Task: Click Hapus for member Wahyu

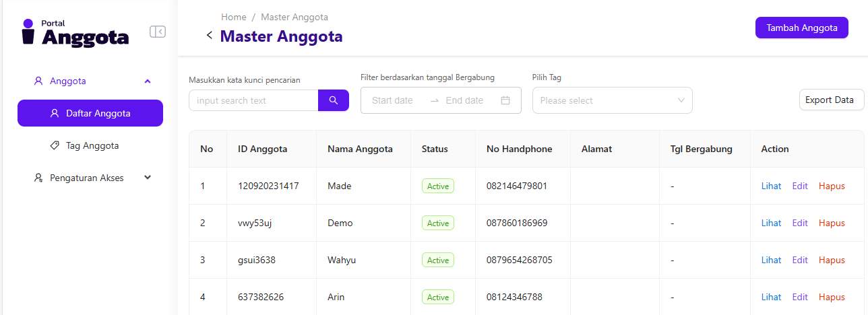Action: (832, 260)
